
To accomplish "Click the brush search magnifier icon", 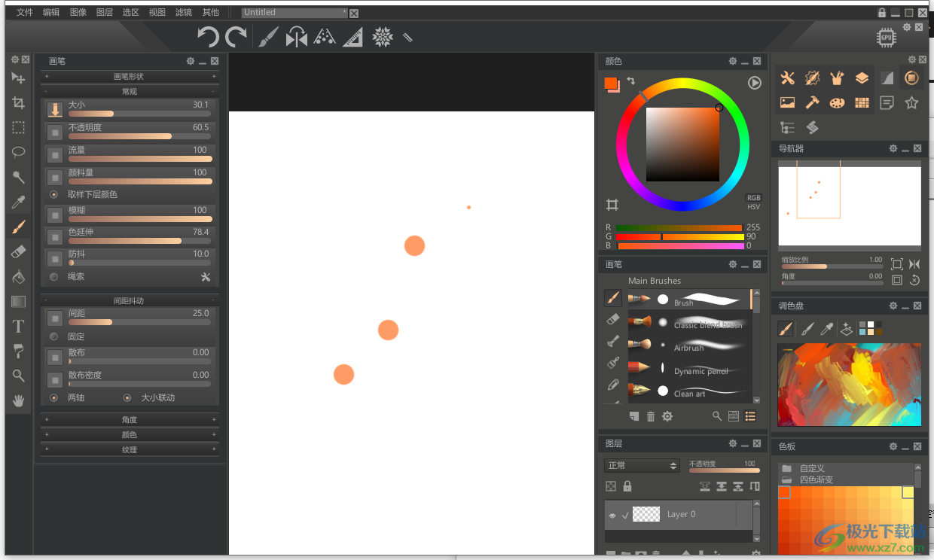I will [717, 416].
